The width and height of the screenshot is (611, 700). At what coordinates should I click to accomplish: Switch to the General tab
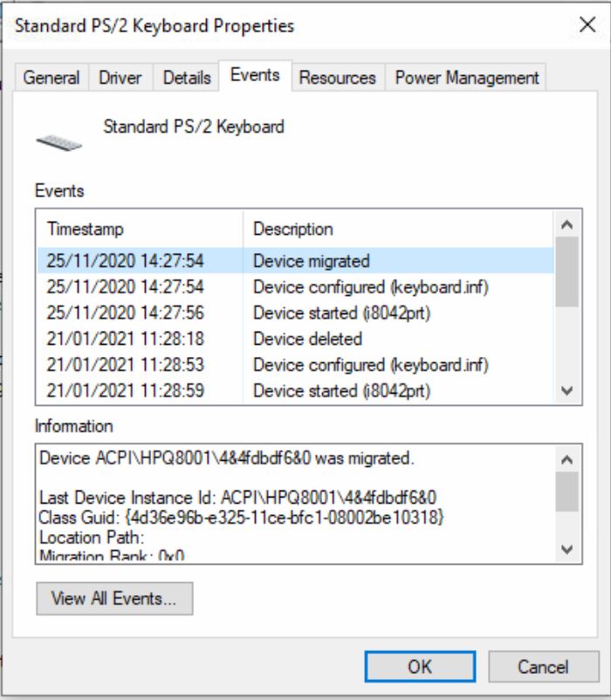pyautogui.click(x=51, y=78)
